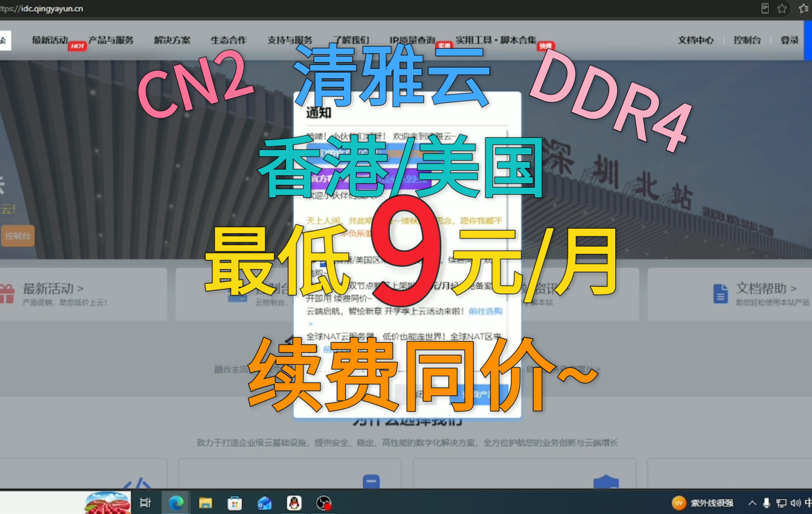Screen dimensions: 812x514
Task: Click the 通知 dialog title
Action: click(x=318, y=113)
